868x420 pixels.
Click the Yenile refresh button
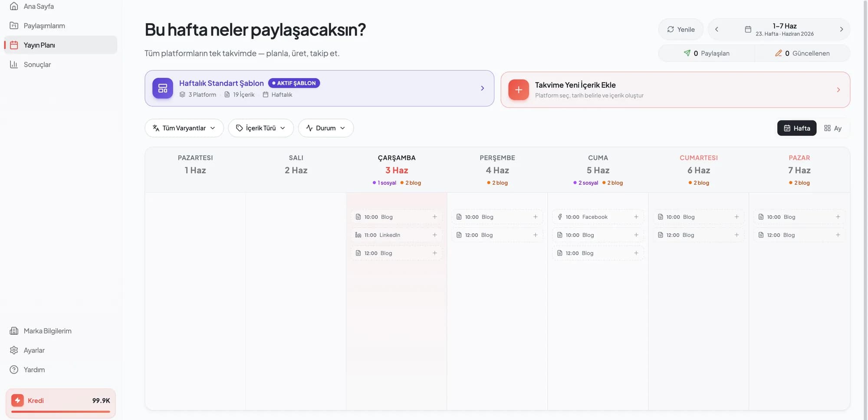coord(681,30)
